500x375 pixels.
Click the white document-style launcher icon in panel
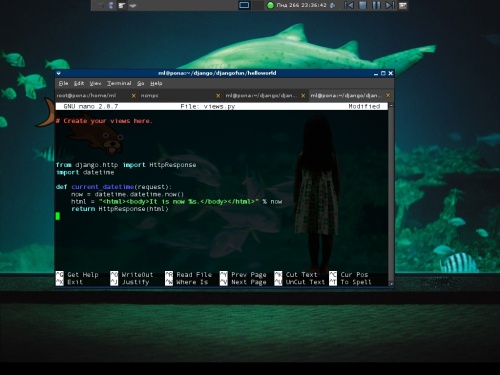click(122, 5)
